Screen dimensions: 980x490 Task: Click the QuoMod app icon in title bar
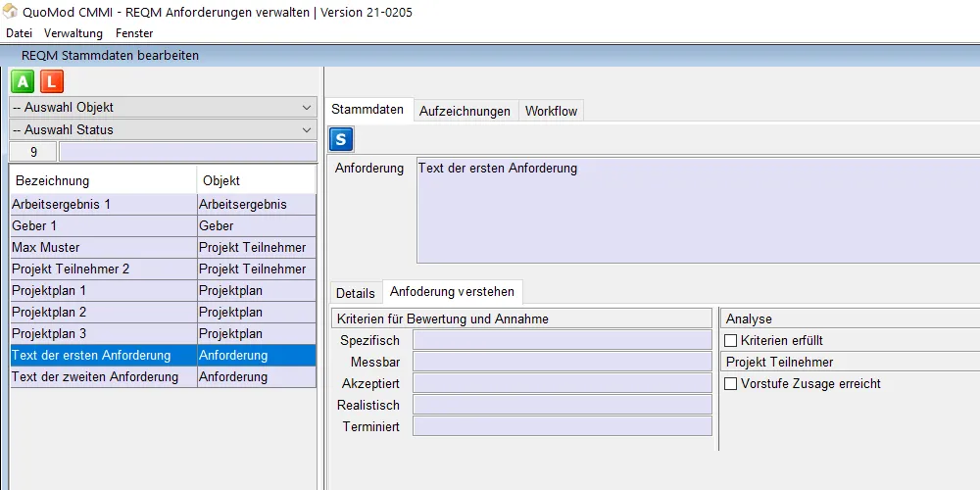click(11, 12)
